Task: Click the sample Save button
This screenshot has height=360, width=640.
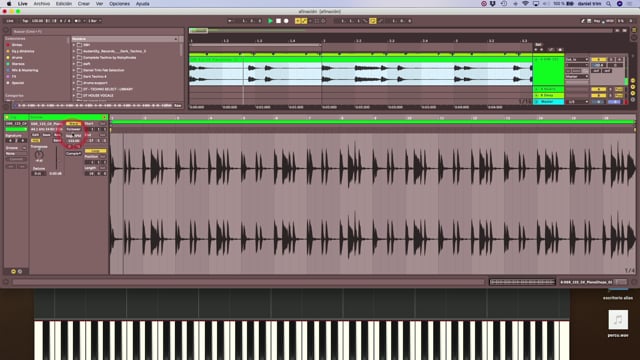Action: [x=47, y=135]
